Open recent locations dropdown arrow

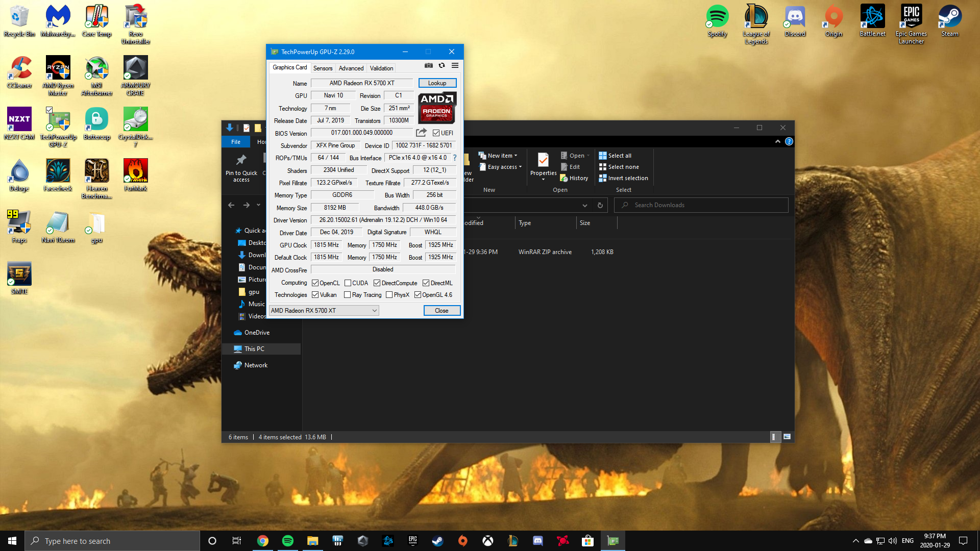[x=258, y=205]
